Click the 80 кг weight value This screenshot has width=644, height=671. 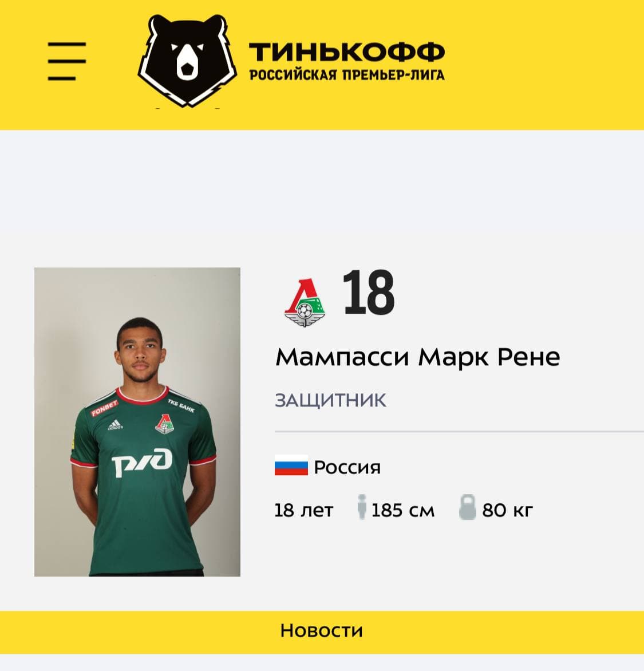507,510
